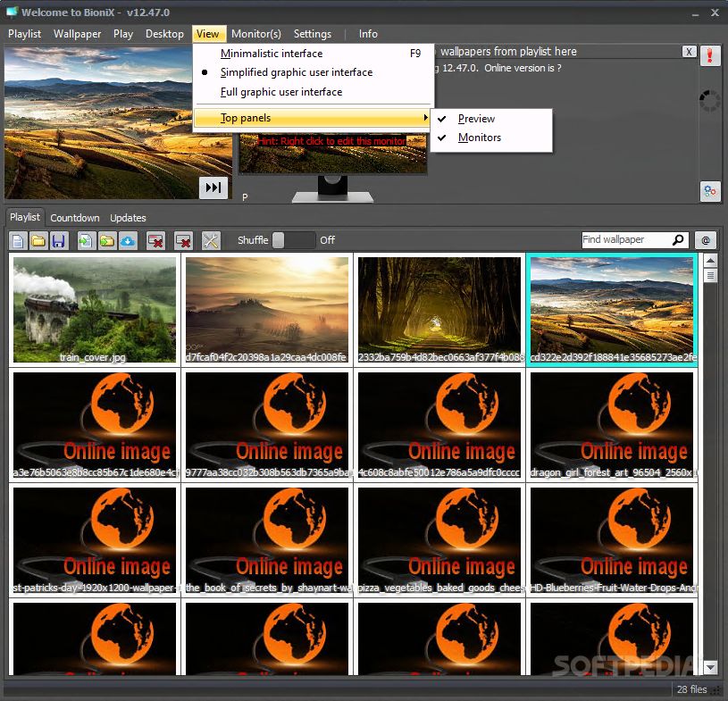Open the Info menu

coord(368,34)
